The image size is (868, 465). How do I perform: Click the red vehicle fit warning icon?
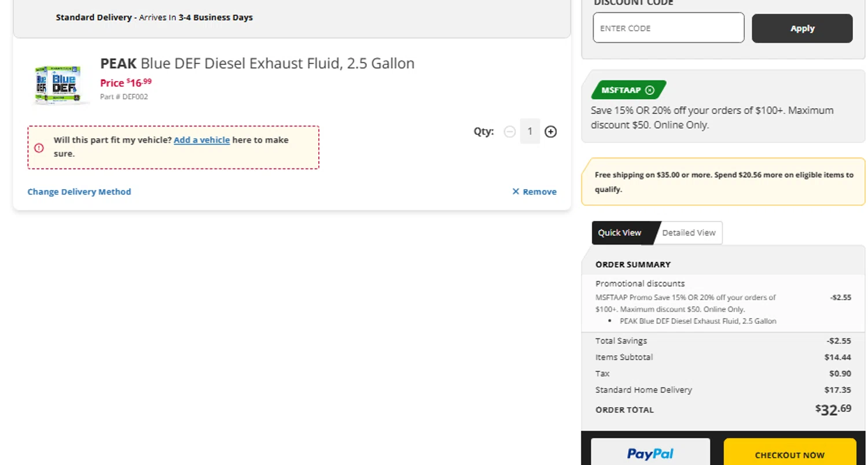click(x=39, y=147)
